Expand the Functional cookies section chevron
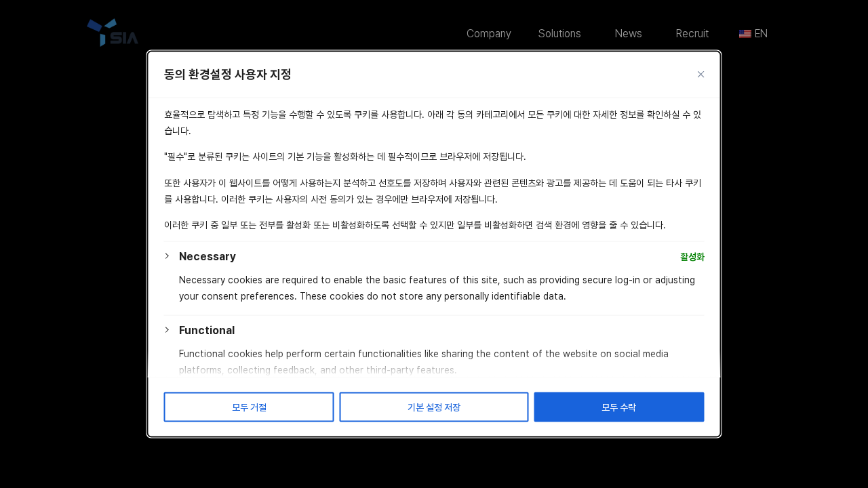 pos(167,330)
